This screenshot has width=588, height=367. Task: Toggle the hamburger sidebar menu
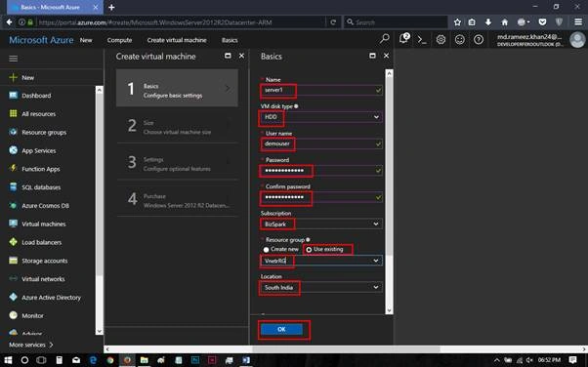[13, 59]
